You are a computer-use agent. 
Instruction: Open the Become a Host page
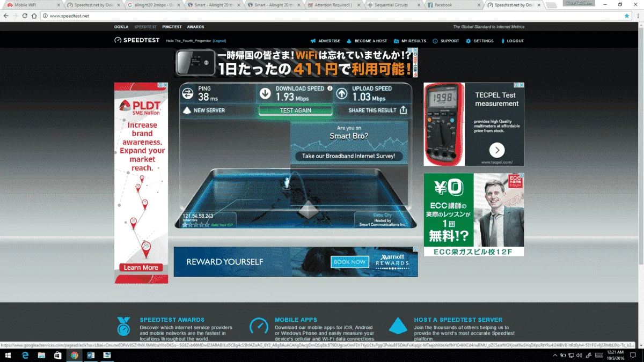click(367, 41)
